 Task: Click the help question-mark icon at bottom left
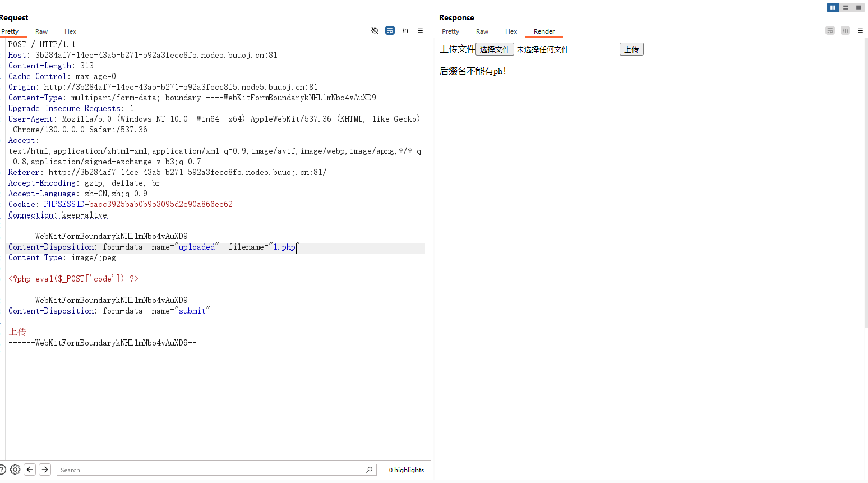pyautogui.click(x=2, y=470)
